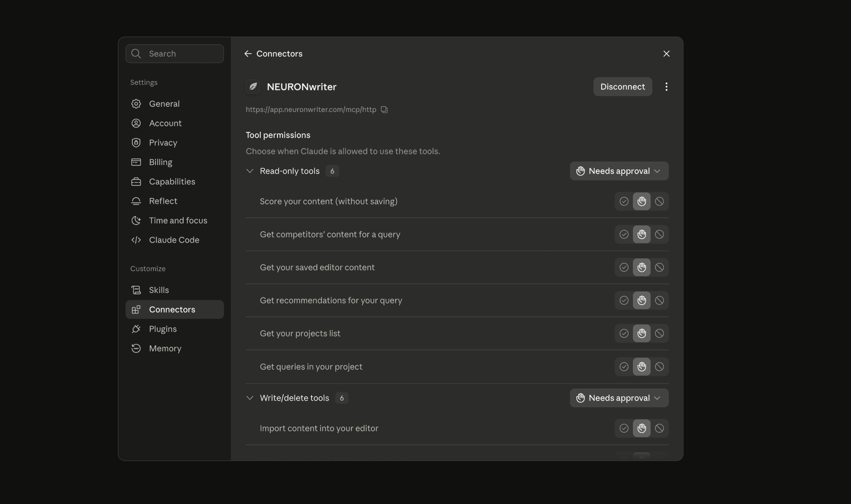This screenshot has width=851, height=504.
Task: Set Get queries in project to needs approval
Action: [642, 366]
